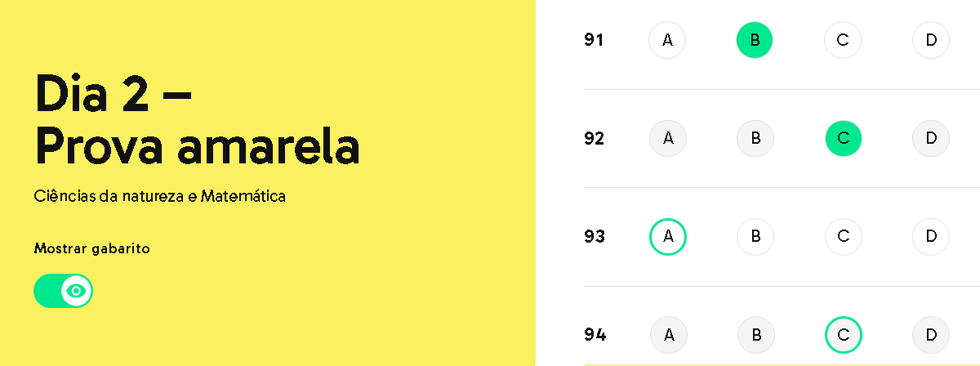The image size is (980, 366).
Task: Select outlined option A for question 93
Action: [668, 236]
